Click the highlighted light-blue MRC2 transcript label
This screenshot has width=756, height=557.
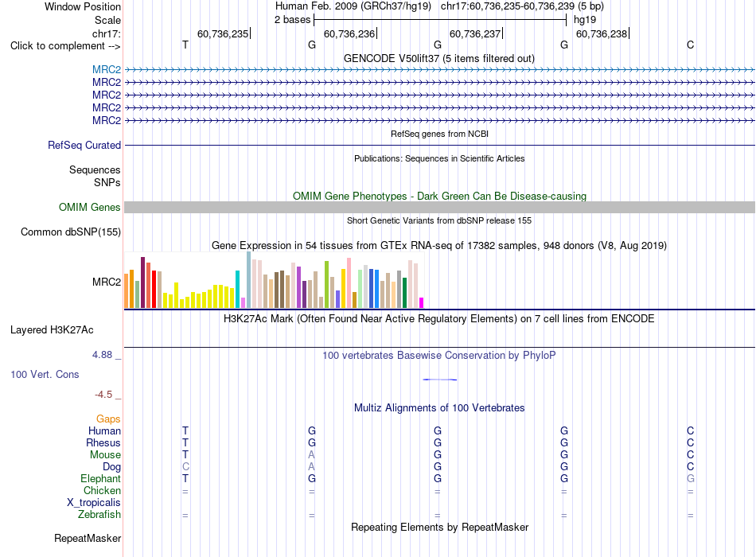pos(107,69)
